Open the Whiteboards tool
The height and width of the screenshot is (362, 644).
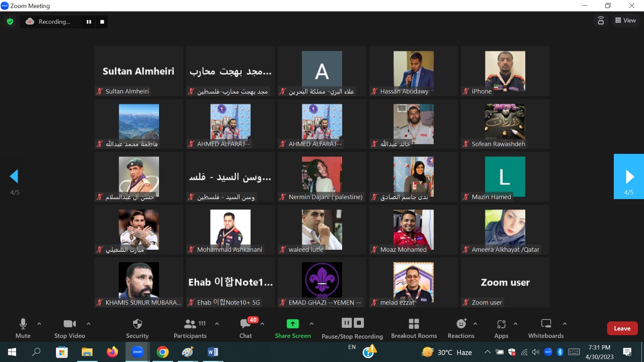pos(546,328)
